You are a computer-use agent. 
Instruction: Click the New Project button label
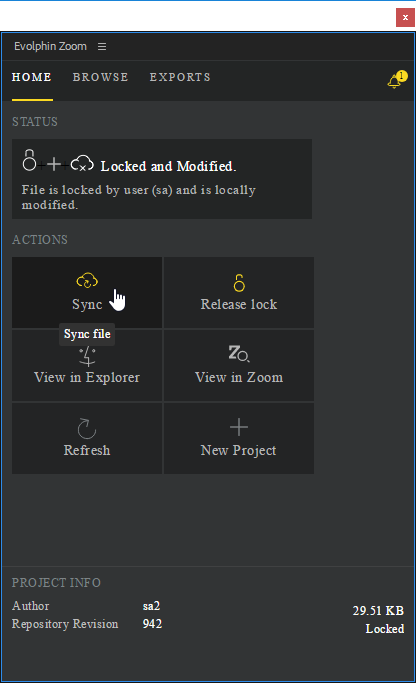pos(238,450)
